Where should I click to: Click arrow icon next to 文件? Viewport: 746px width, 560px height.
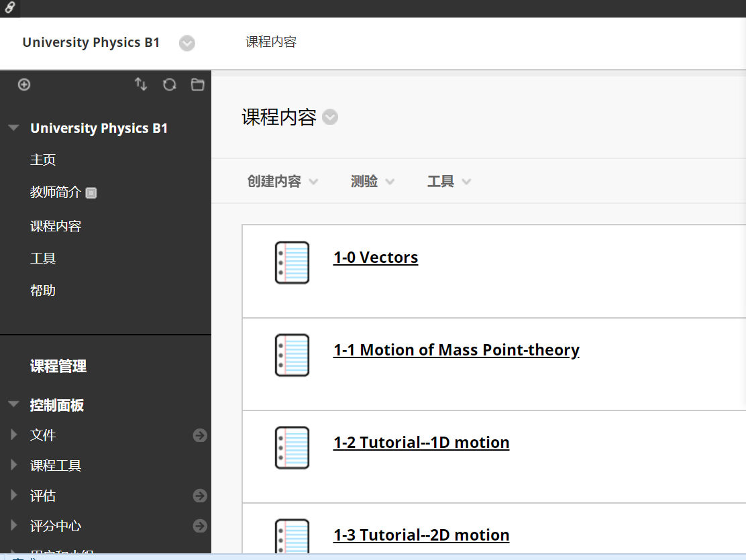pyautogui.click(x=200, y=435)
